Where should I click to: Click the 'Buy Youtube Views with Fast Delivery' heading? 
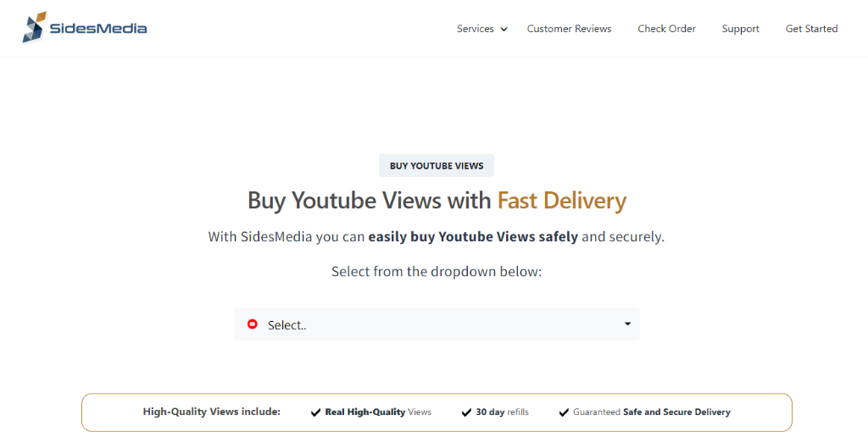point(437,200)
